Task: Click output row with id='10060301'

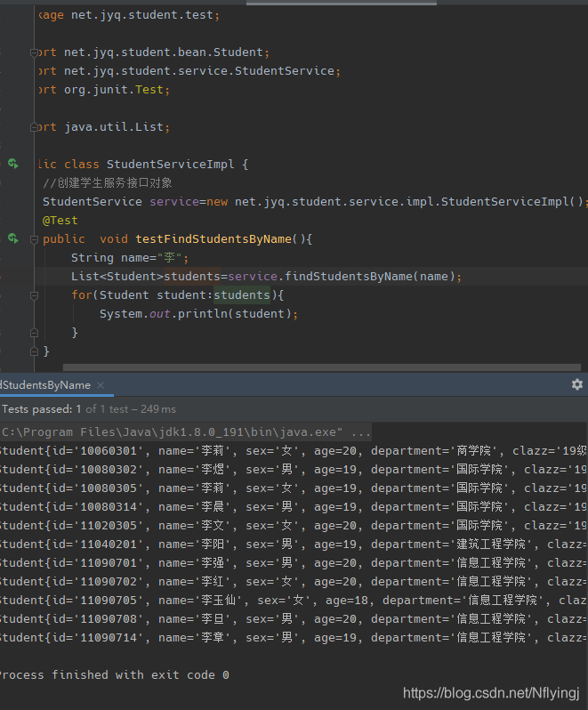Action: tap(294, 451)
